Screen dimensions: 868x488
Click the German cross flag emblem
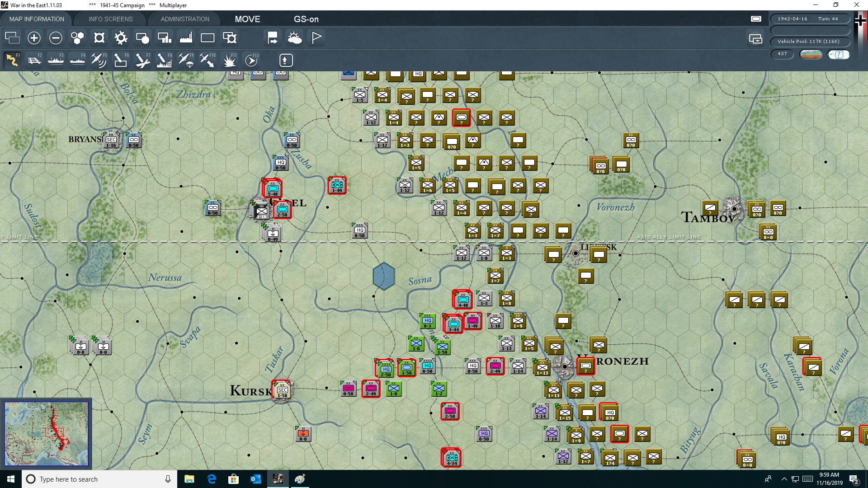tap(860, 21)
